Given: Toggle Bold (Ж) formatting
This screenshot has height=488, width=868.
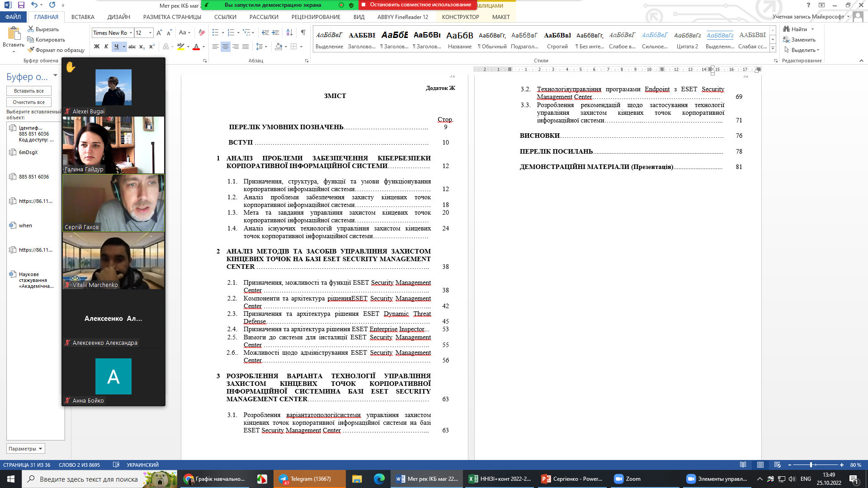Looking at the screenshot, I should pos(96,47).
